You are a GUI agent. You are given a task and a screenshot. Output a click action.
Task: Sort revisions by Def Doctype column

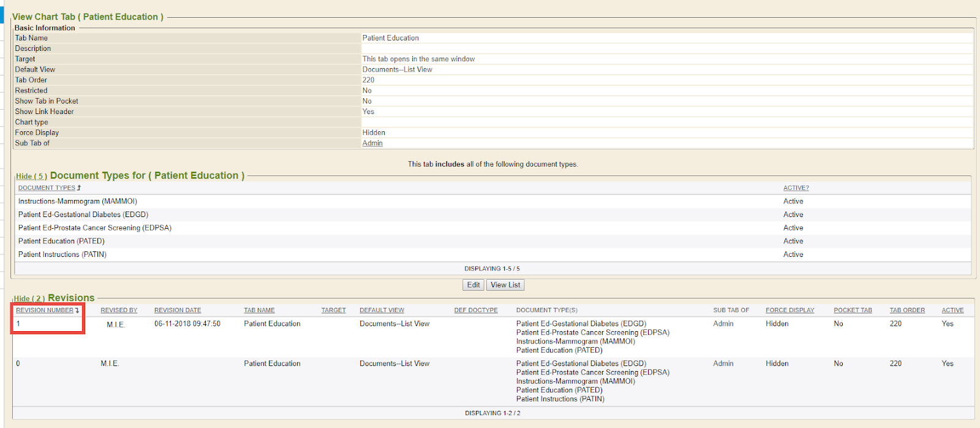tap(476, 310)
